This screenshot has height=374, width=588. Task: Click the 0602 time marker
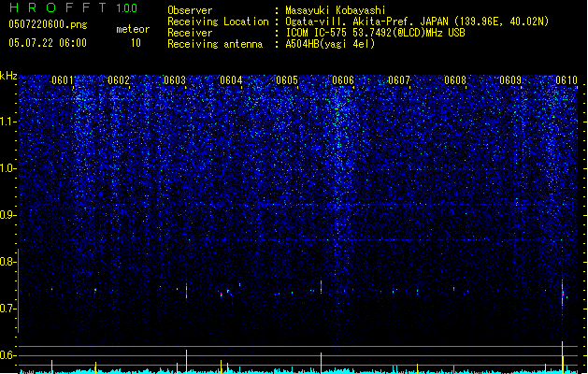pos(119,80)
